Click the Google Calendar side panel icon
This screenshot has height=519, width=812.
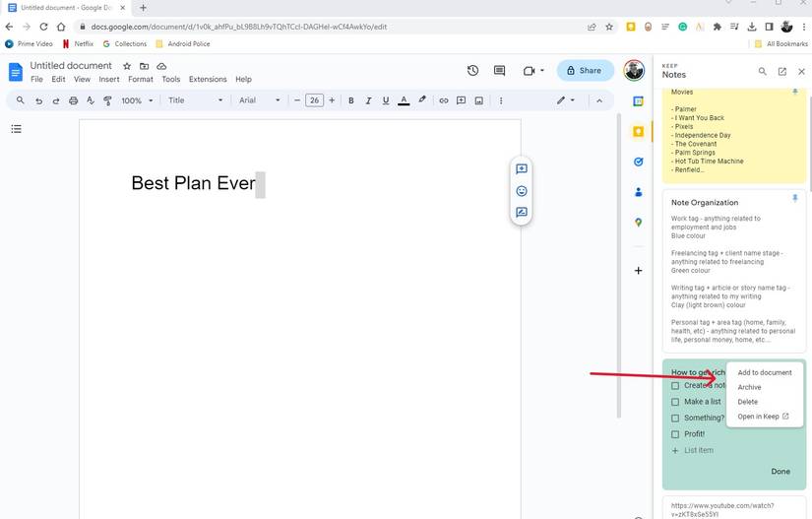[638, 100]
